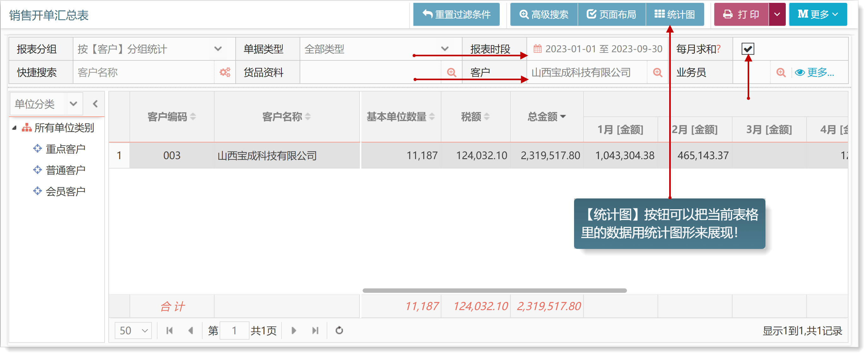Screen dimensions: 868x356
Task: Click the next page arrow
Action: pyautogui.click(x=294, y=331)
